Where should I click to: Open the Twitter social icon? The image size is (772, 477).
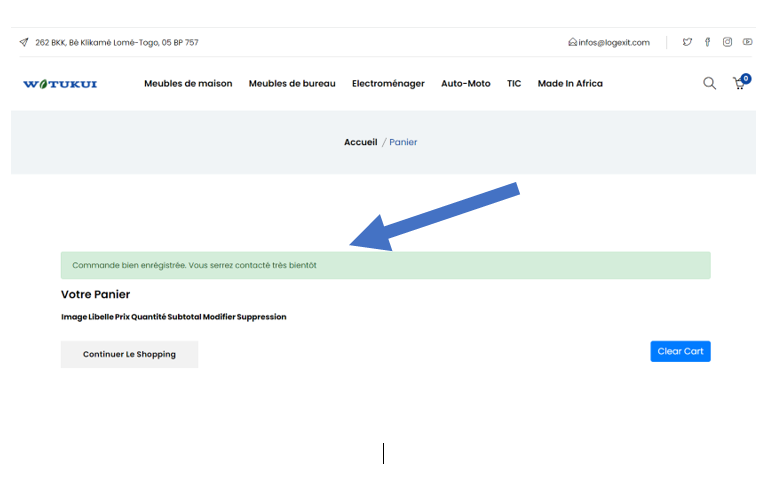tap(687, 42)
